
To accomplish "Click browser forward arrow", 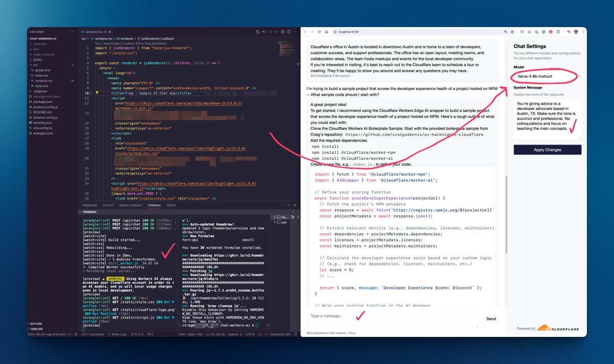I will point(312,32).
